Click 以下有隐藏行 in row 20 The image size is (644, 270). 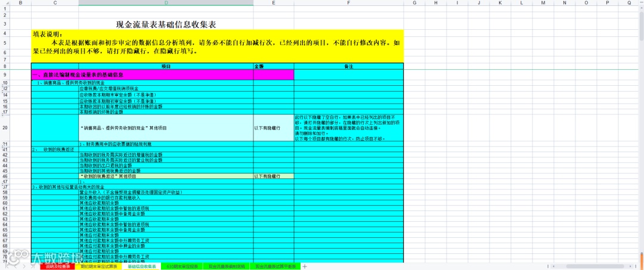pyautogui.click(x=274, y=128)
